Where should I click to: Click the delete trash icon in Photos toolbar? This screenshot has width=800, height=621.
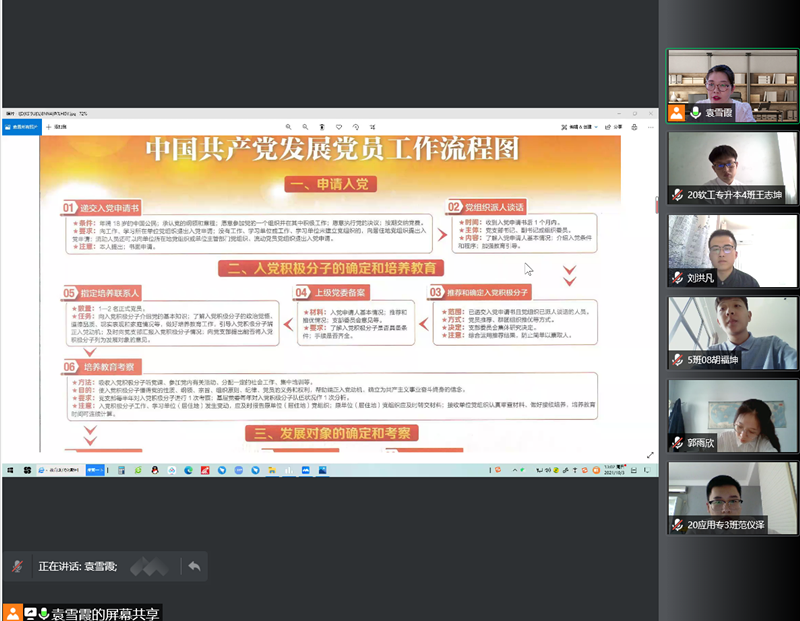[322, 127]
